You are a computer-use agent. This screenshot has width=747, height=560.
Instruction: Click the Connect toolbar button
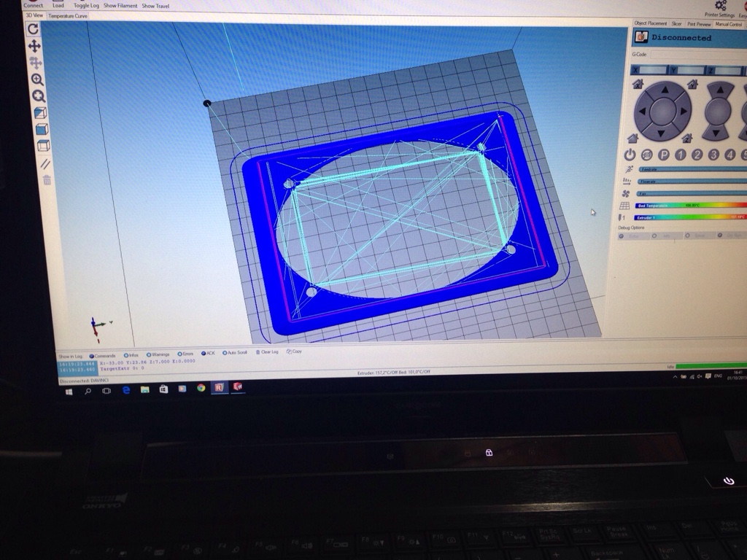pyautogui.click(x=34, y=5)
